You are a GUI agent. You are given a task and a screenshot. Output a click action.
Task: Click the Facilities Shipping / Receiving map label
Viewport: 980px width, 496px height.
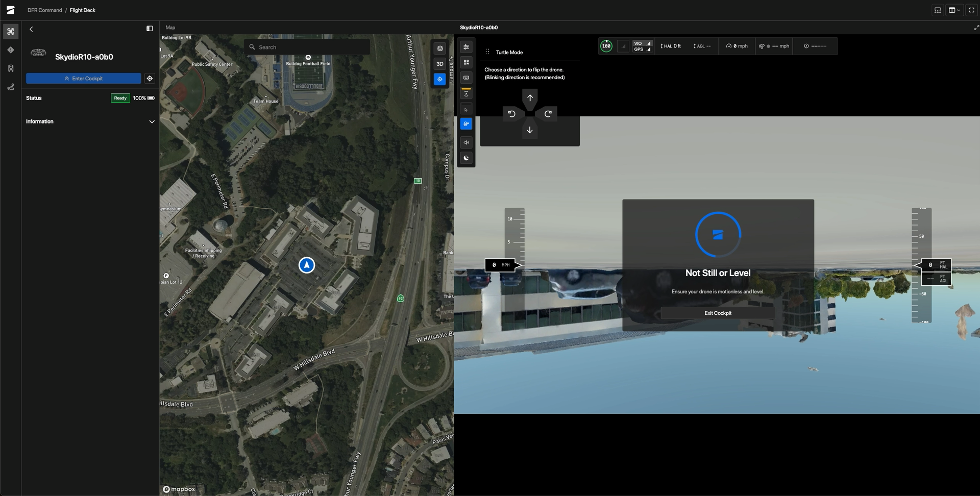pos(203,253)
